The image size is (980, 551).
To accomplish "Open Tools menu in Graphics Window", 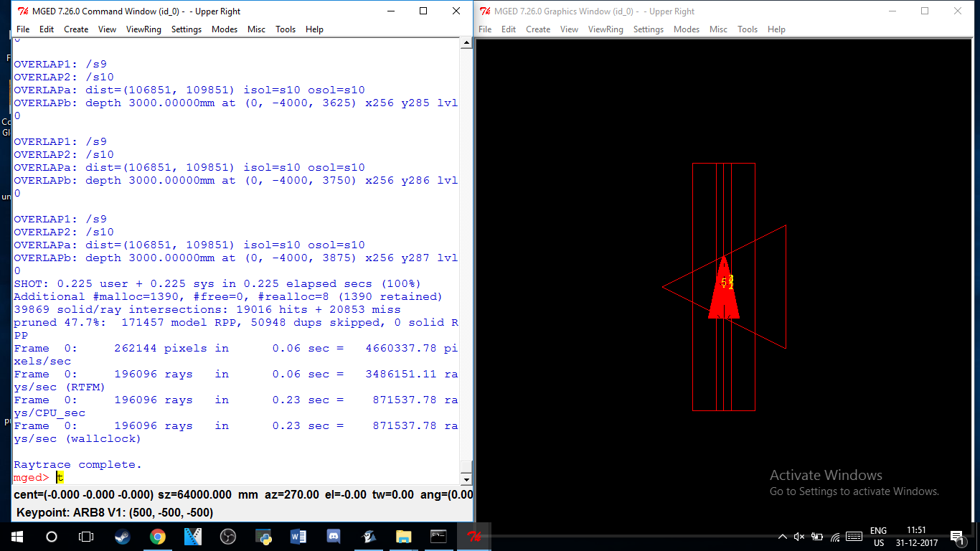I will [x=748, y=29].
